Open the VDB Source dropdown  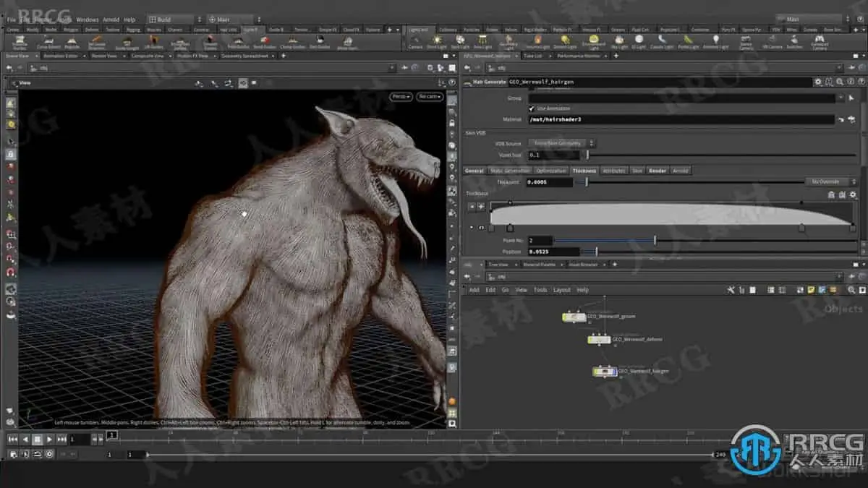coord(561,143)
